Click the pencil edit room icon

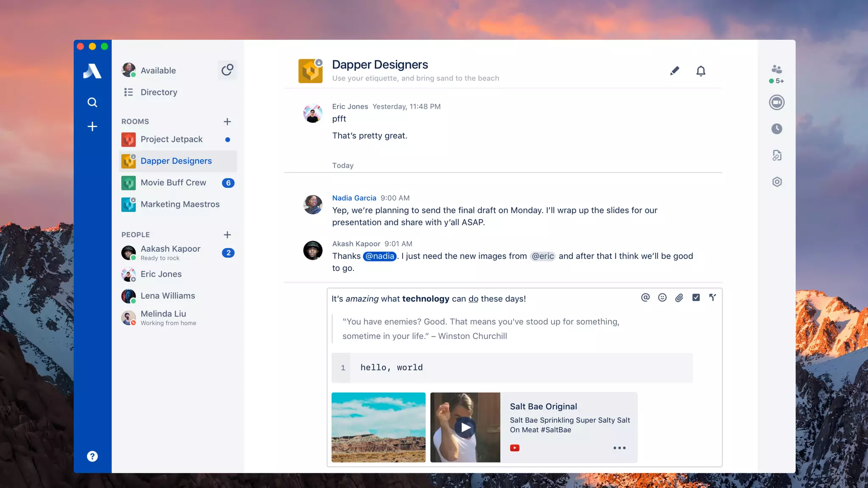[x=674, y=71]
